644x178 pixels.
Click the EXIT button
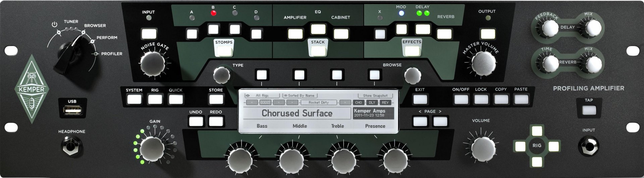tap(420, 99)
